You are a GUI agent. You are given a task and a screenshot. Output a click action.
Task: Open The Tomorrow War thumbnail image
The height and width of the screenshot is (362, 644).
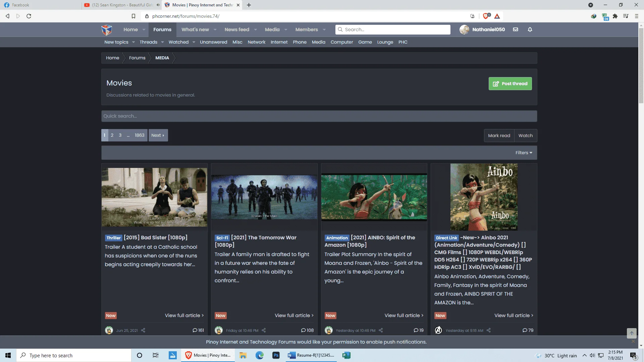(264, 197)
